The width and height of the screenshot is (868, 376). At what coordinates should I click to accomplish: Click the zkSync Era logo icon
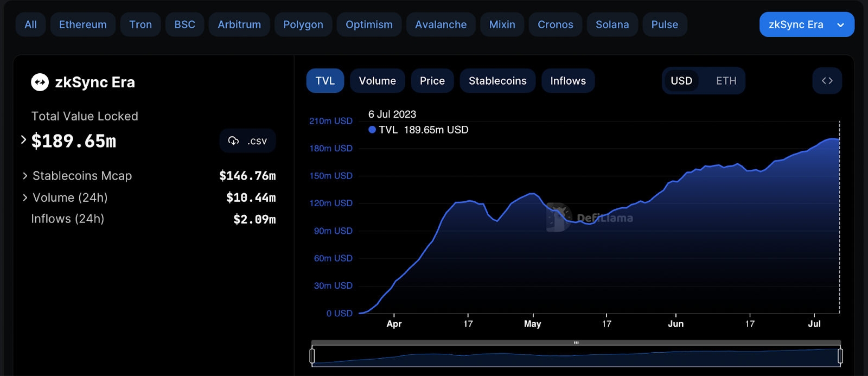pos(40,82)
